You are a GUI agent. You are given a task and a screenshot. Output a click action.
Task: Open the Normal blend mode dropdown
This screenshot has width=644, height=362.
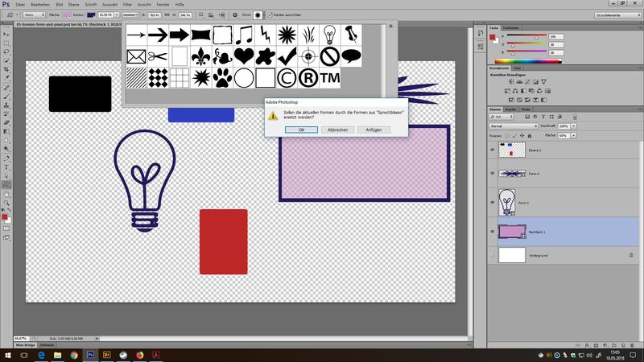click(513, 126)
